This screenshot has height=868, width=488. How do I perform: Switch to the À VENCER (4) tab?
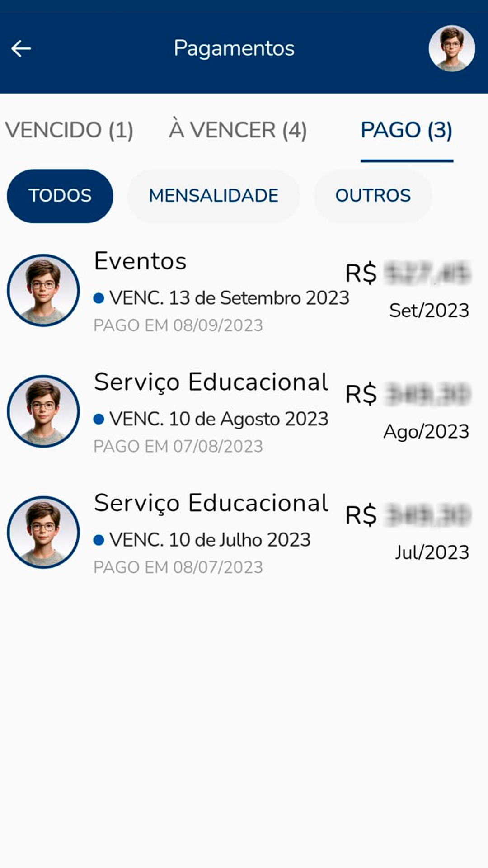tap(238, 130)
